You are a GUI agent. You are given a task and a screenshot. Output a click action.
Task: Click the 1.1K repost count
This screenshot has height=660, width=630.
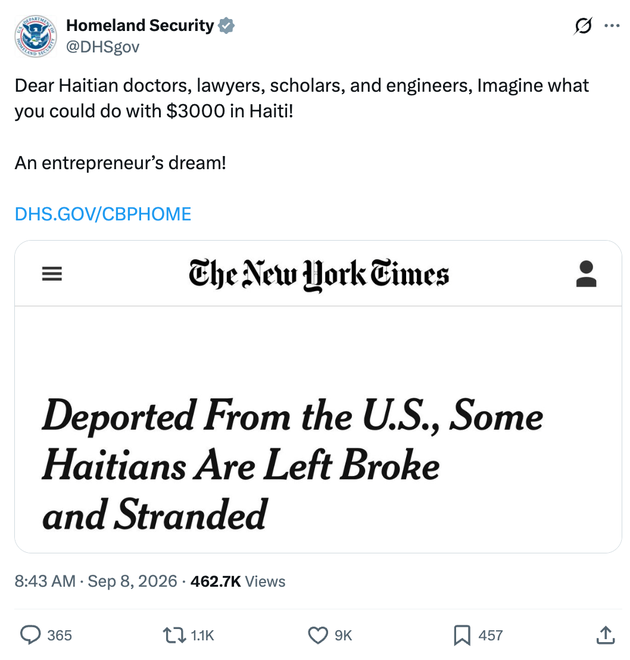[x=202, y=635]
